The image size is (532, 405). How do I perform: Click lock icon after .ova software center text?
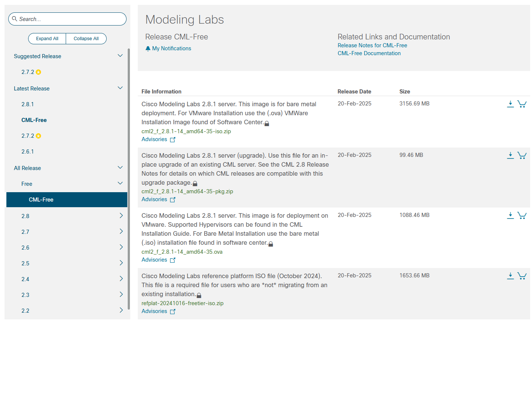pos(271,244)
